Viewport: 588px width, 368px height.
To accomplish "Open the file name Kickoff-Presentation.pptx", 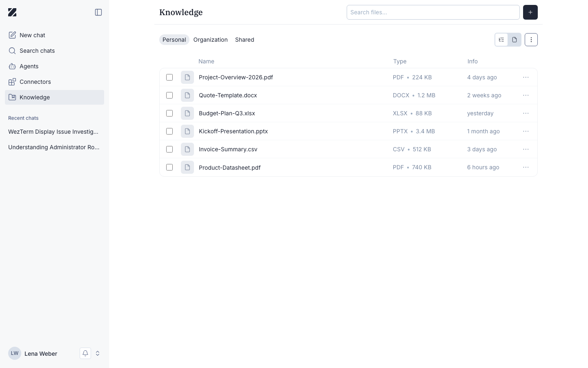I will (234, 131).
